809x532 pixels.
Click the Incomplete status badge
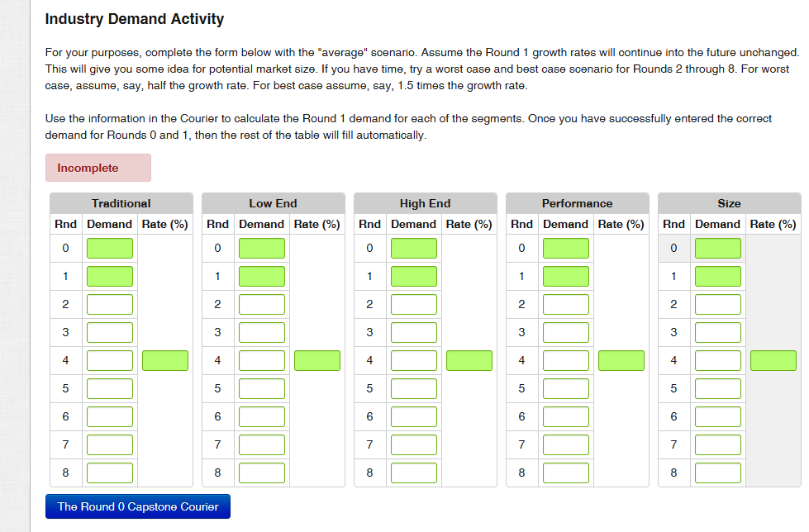click(x=98, y=168)
